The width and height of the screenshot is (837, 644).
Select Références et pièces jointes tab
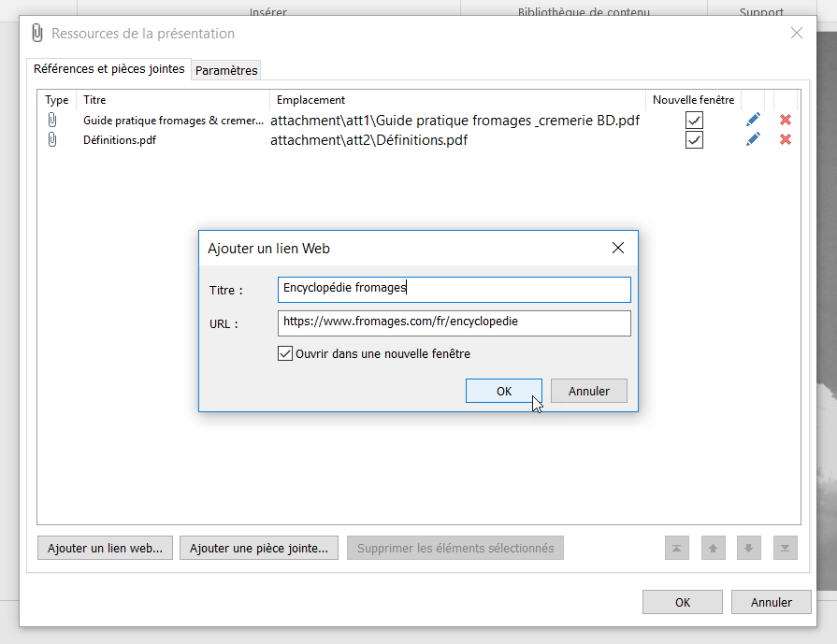[x=108, y=69]
